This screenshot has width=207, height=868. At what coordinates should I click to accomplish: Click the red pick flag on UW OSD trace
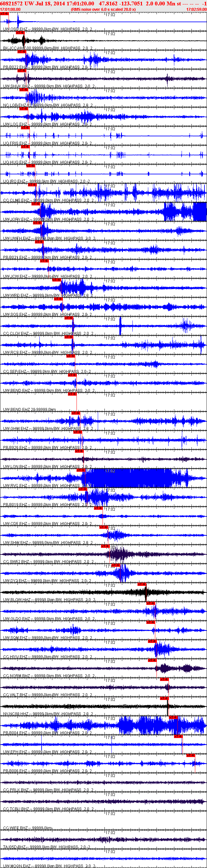(x=4, y=14)
